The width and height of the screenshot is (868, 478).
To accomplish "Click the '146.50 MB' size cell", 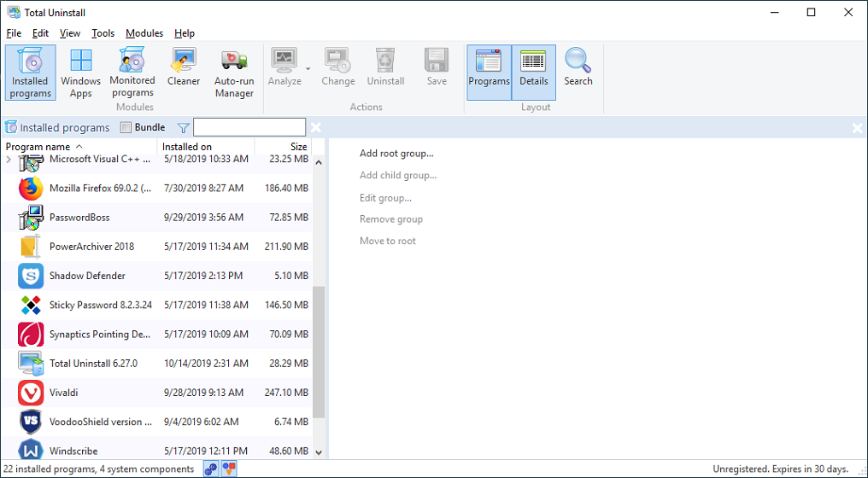I will (286, 305).
